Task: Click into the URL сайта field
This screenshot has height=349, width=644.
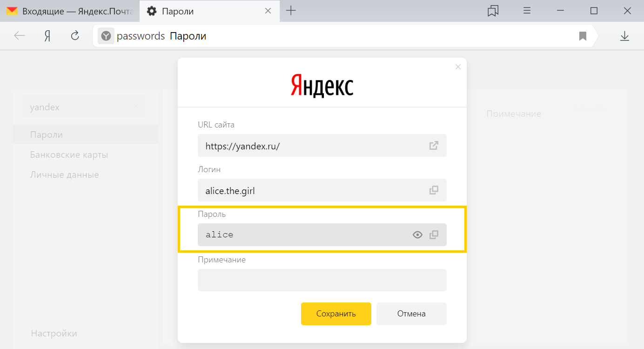Action: (322, 146)
